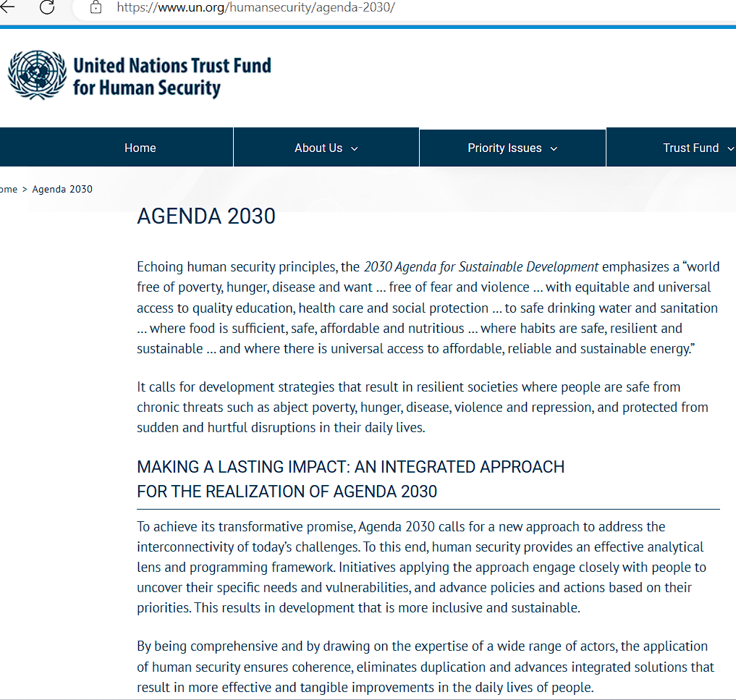Click the Making a Lasting Impact heading
Screen dimensions: 736x700
[x=351, y=479]
